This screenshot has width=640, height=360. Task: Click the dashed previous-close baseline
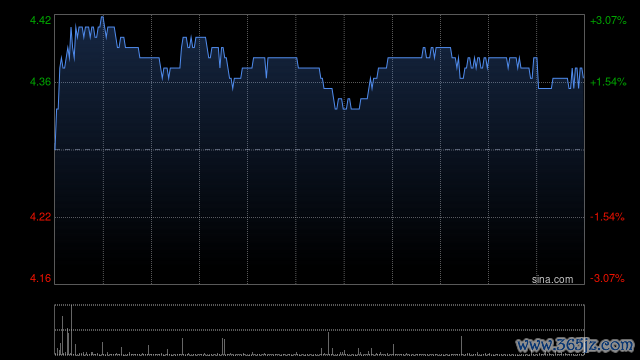[x=320, y=150]
